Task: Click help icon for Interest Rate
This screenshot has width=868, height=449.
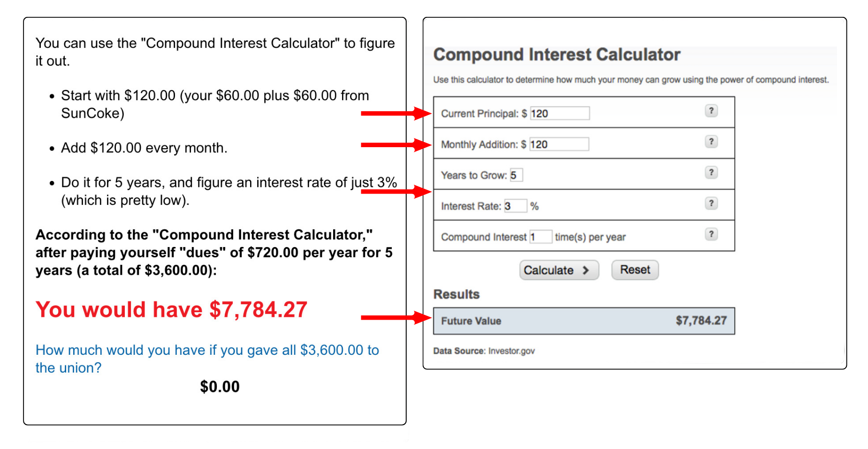Action: click(711, 203)
